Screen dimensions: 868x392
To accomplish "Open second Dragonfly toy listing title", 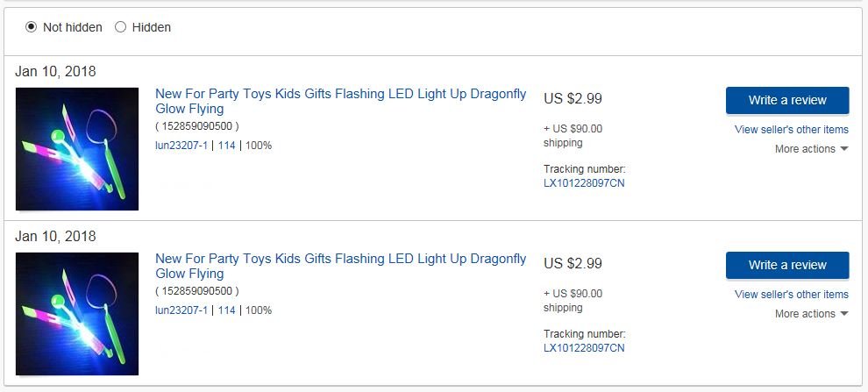I will click(340, 266).
